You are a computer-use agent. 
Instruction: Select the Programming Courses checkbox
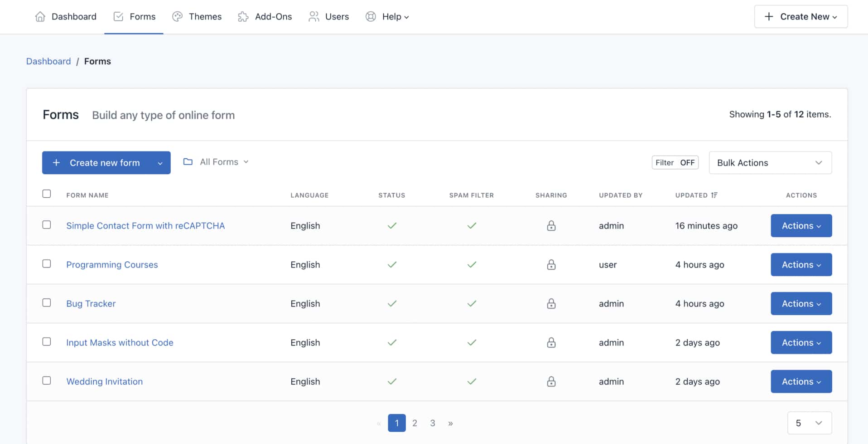coord(47,264)
